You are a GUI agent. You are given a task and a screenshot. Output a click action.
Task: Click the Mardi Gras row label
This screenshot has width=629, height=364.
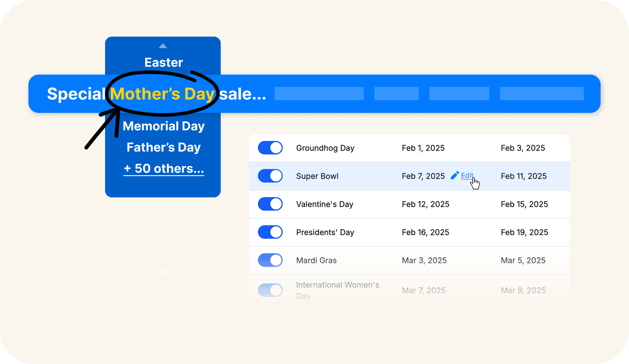316,260
